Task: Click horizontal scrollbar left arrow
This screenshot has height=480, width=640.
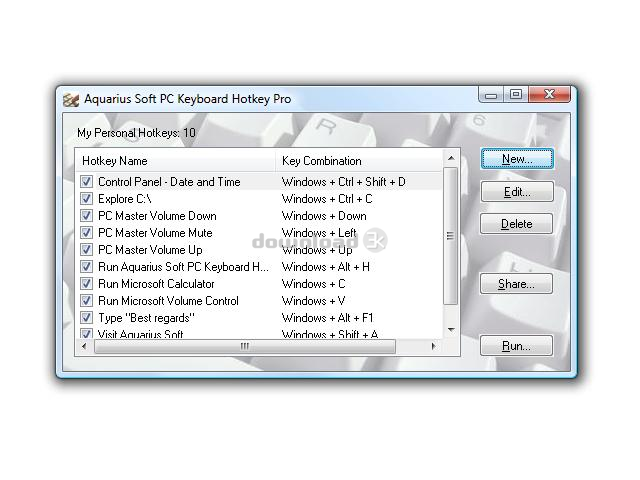Action: (x=84, y=347)
